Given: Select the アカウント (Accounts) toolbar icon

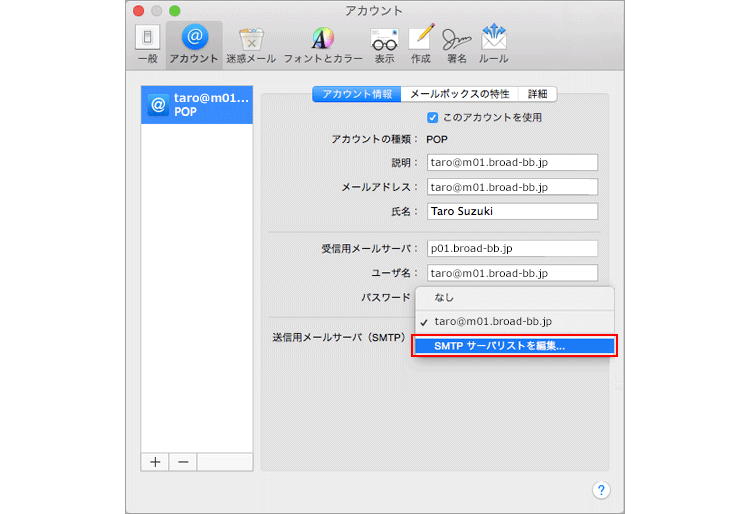Looking at the screenshot, I should [194, 44].
